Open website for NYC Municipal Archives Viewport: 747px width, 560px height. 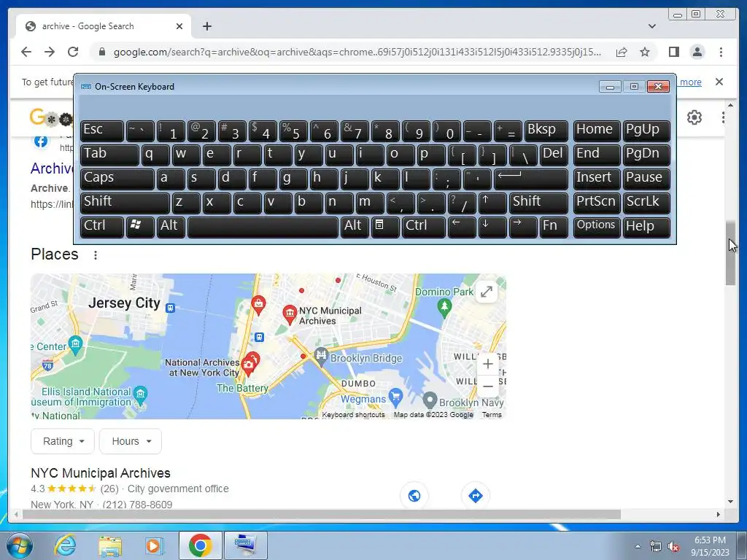pos(414,496)
